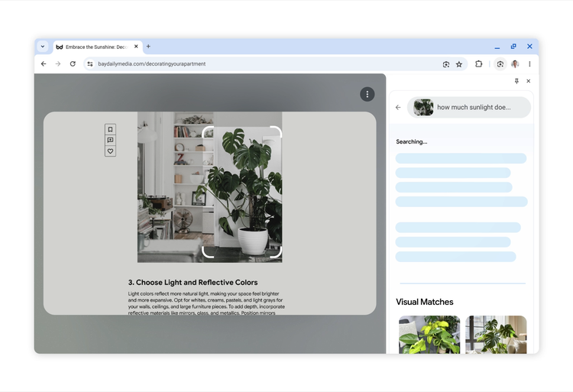Image resolution: width=573 pixels, height=392 pixels.
Task: Select the 'Embrace the Sunshine' tab
Action: [95, 47]
